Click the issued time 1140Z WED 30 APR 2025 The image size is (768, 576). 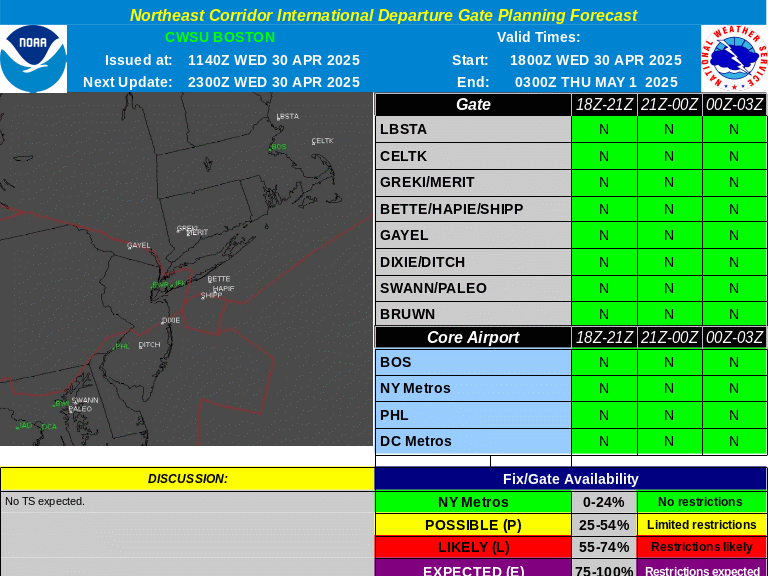coord(274,60)
